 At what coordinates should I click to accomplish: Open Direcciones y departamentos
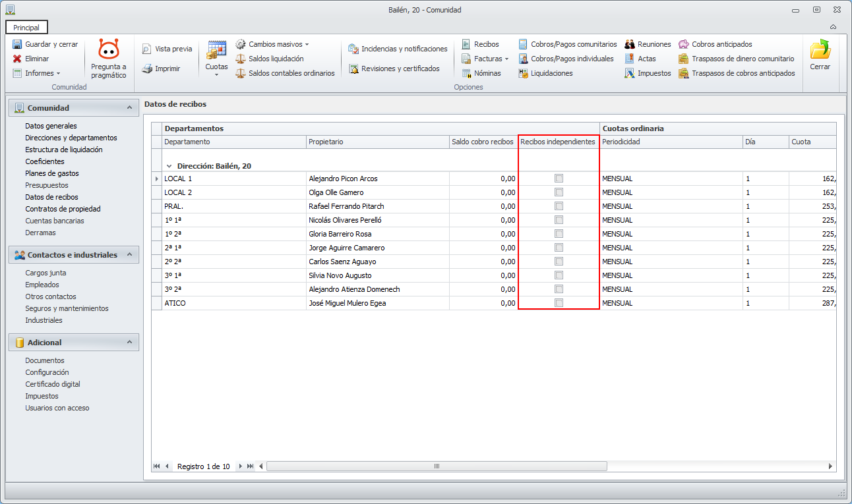[71, 138]
